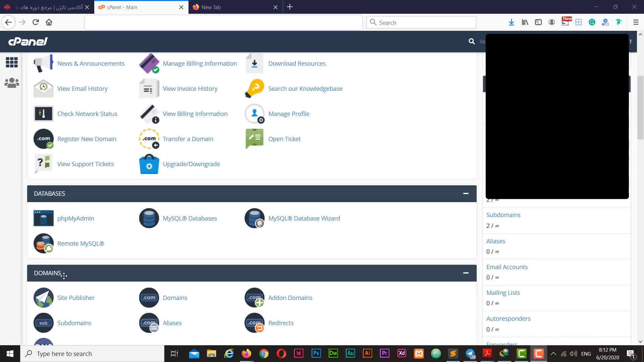Click the Search our Knowledgebase link

[305, 88]
